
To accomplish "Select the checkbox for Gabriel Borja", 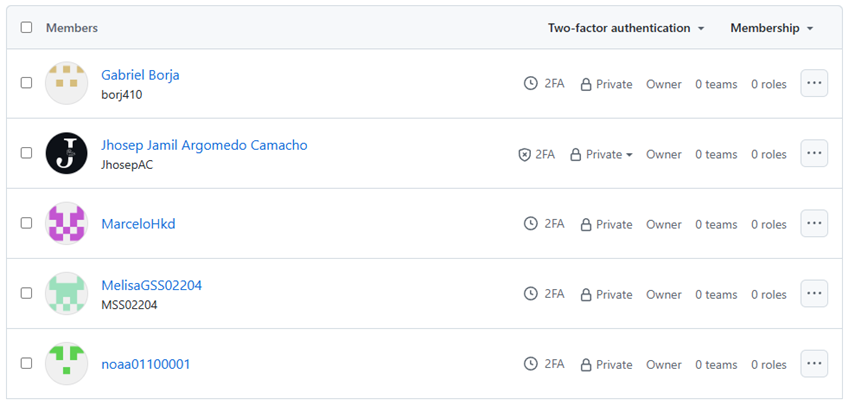I will [26, 83].
